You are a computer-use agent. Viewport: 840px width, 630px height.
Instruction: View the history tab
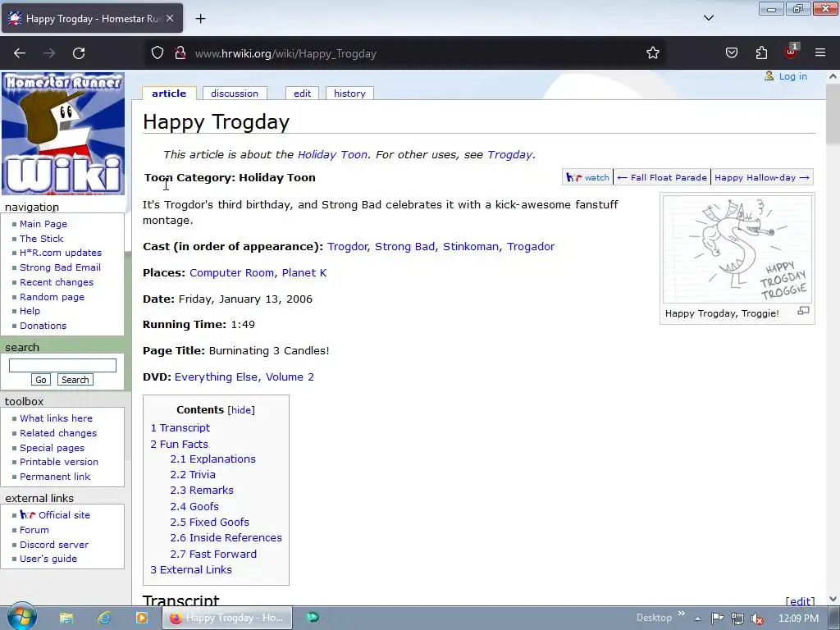click(x=349, y=94)
